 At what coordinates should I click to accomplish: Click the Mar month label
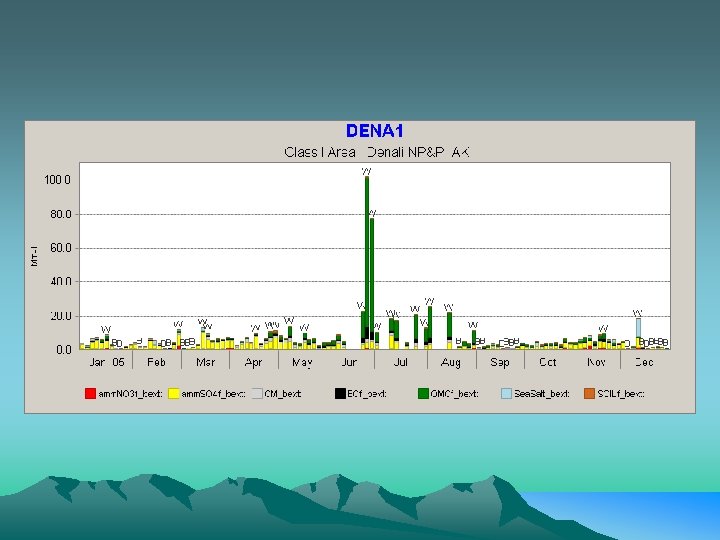click(x=205, y=362)
